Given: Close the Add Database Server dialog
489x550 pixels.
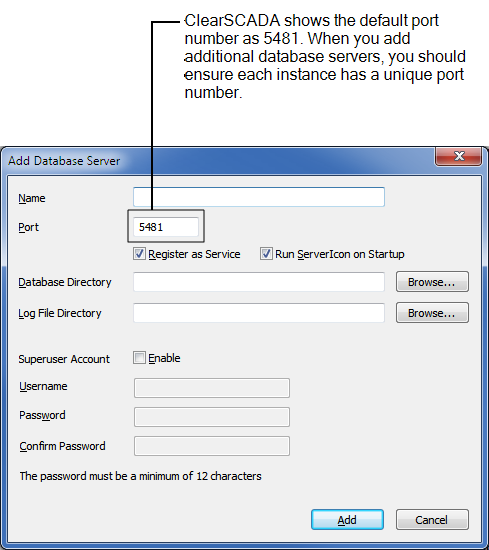Looking at the screenshot, I should pos(458,156).
